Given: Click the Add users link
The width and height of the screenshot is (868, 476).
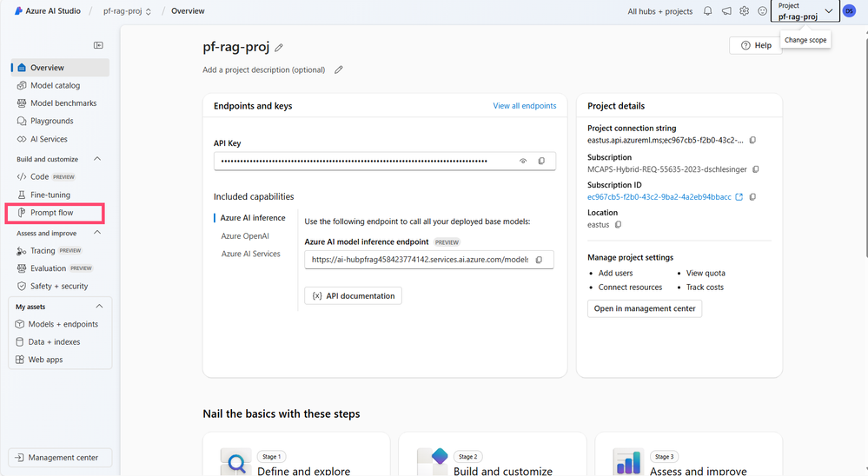Looking at the screenshot, I should click(615, 273).
